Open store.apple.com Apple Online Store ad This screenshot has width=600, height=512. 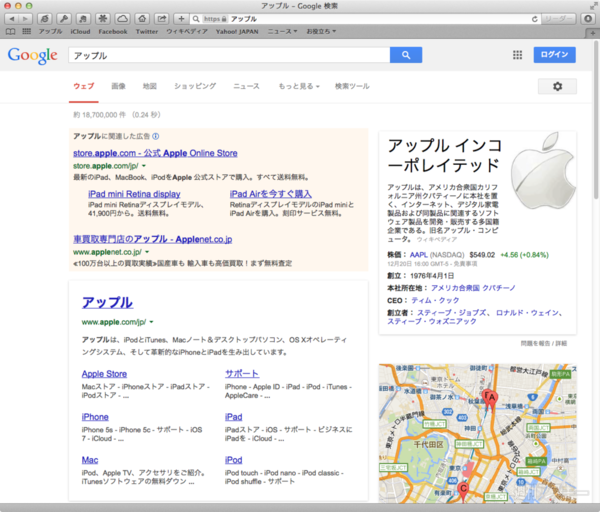(155, 153)
